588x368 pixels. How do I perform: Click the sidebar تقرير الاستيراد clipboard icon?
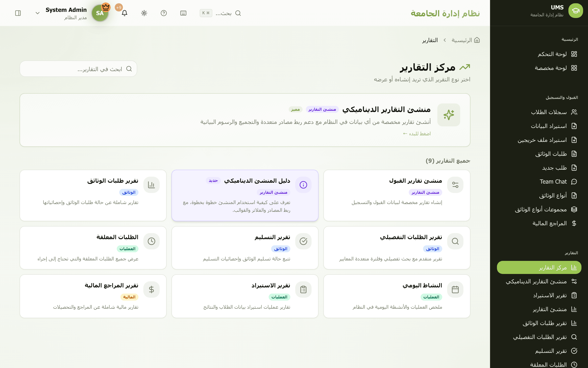(574, 295)
